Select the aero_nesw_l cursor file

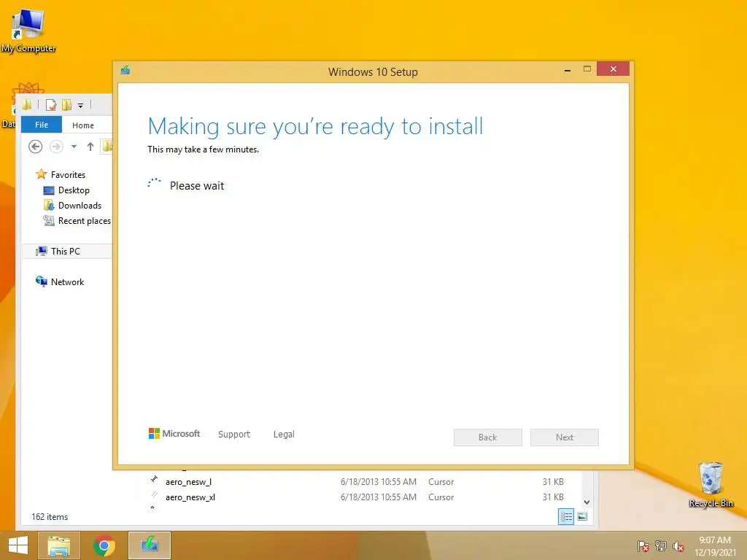coord(188,482)
